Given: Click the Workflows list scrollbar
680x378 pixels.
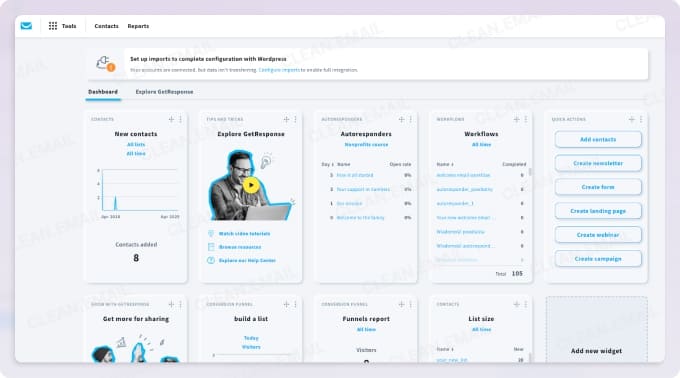Looking at the screenshot, I should 530,172.
